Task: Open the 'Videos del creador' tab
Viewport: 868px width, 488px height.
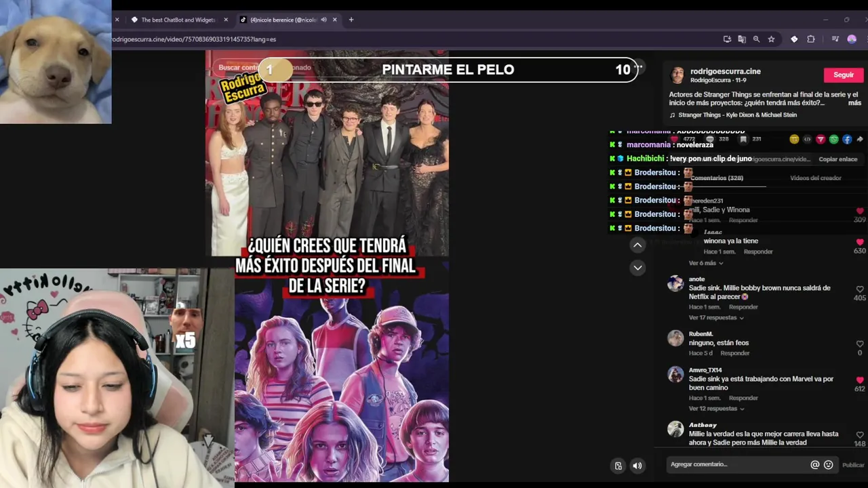Action: click(x=816, y=178)
